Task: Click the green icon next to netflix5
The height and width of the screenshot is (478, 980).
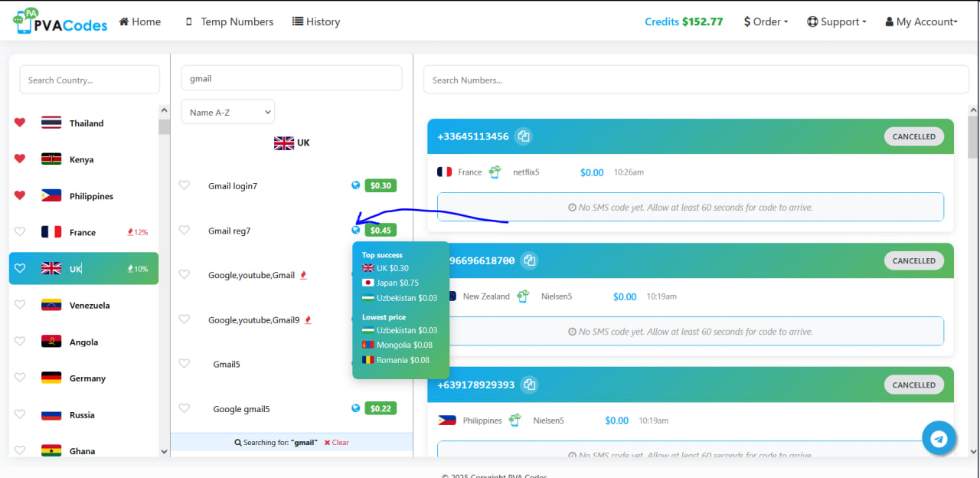Action: pos(495,172)
